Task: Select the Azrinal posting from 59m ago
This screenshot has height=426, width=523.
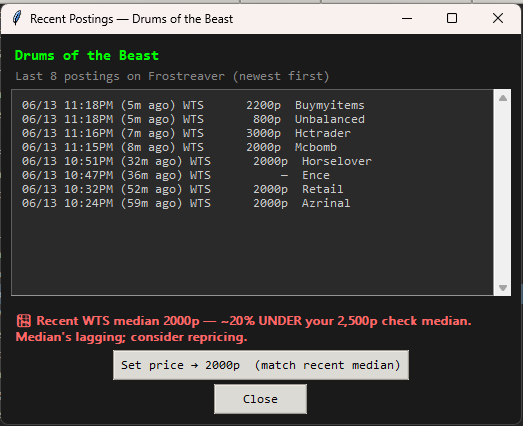Action: coord(186,203)
